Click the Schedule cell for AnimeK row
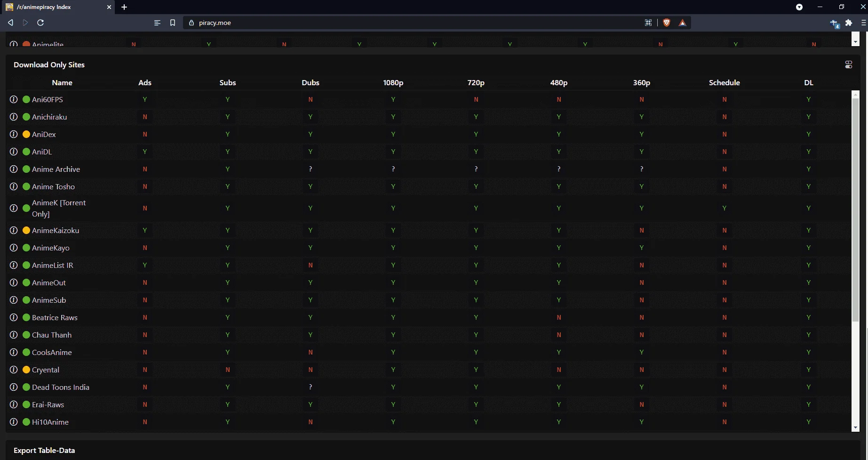The width and height of the screenshot is (868, 460). pyautogui.click(x=725, y=208)
